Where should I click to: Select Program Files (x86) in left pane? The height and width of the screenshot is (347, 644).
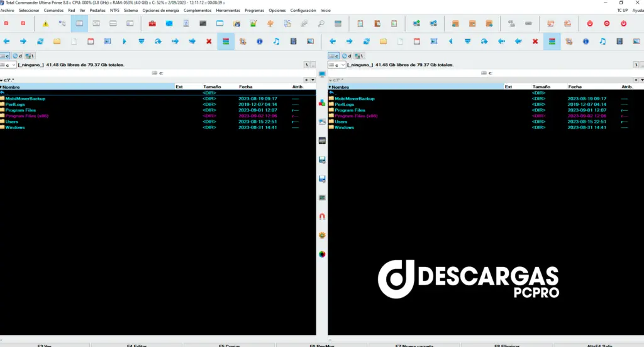pos(26,116)
